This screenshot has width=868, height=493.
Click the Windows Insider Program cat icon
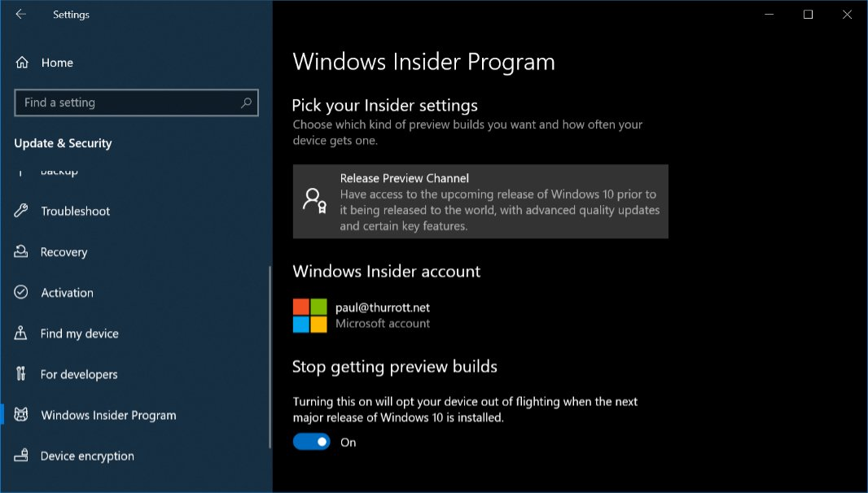click(x=21, y=414)
